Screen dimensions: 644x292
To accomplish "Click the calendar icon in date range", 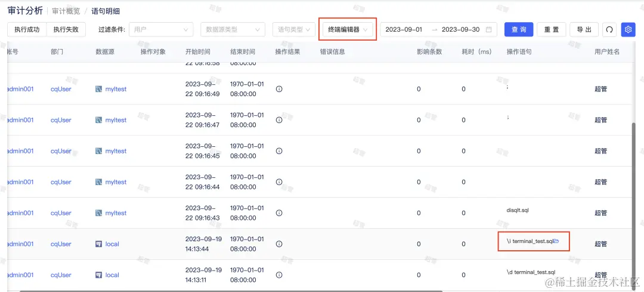I will click(489, 30).
